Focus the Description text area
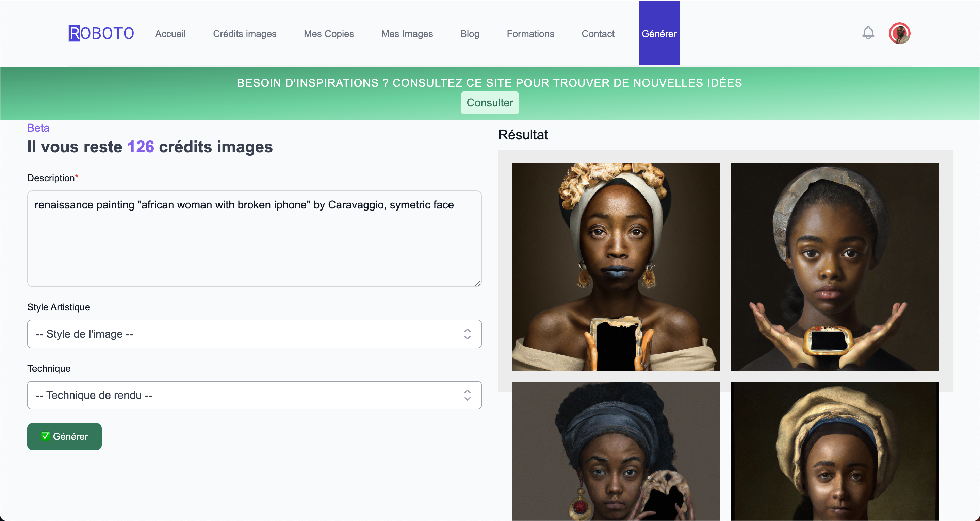 click(x=254, y=238)
